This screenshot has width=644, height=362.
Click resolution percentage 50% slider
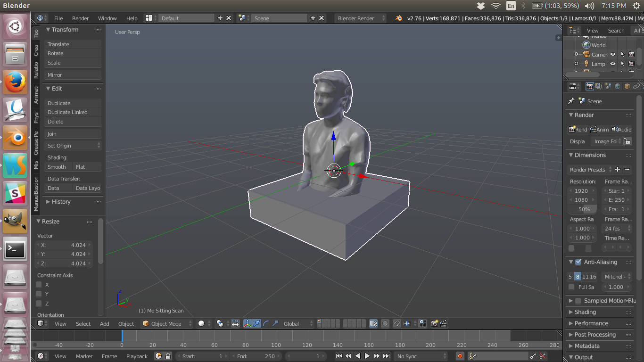(583, 209)
